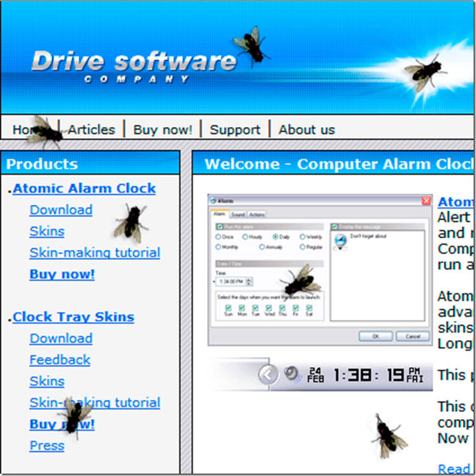Open the Home navigation item
The width and height of the screenshot is (476, 476).
tap(31, 130)
